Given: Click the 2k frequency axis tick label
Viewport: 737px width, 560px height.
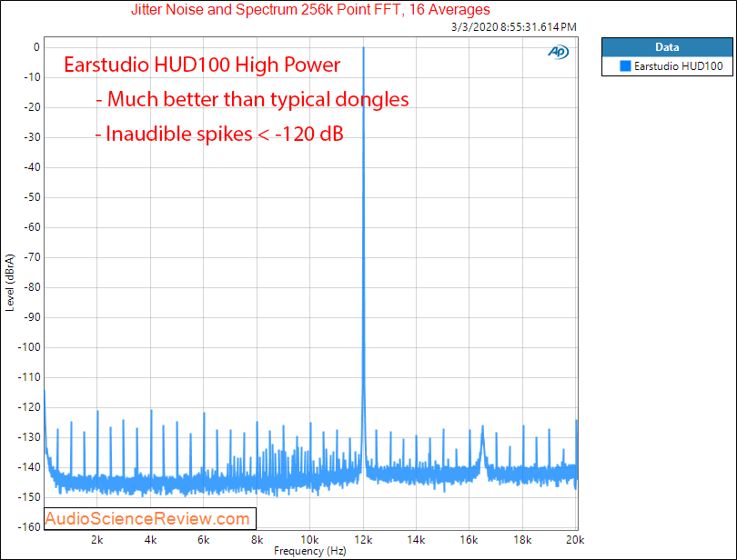Looking at the screenshot, I should 96,540.
